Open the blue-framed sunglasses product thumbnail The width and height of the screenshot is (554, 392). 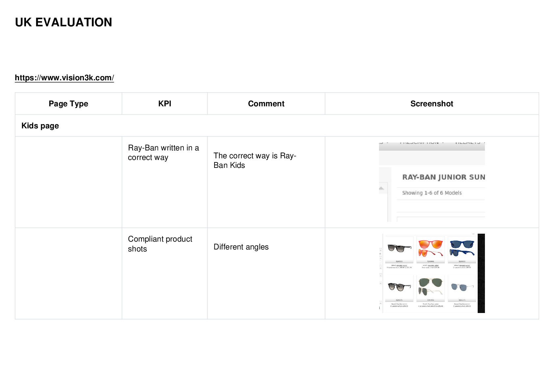[462, 249]
